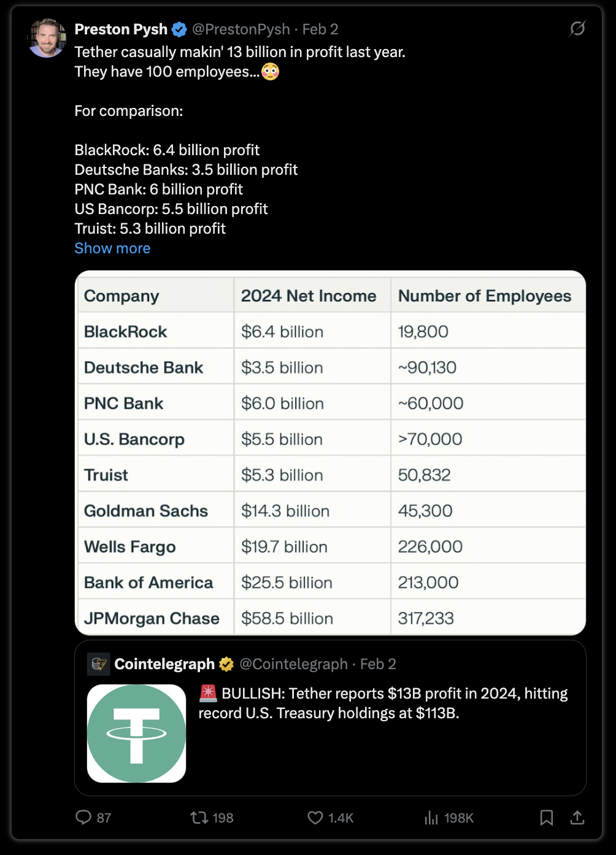Expand tweet with Show more
The width and height of the screenshot is (616, 855).
tap(112, 248)
